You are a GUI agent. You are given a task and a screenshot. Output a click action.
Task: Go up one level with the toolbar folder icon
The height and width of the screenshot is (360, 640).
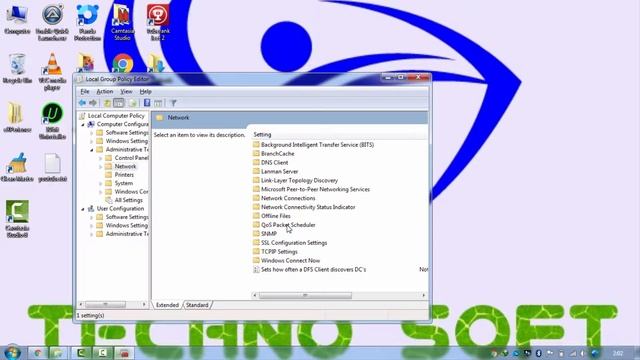[x=107, y=103]
